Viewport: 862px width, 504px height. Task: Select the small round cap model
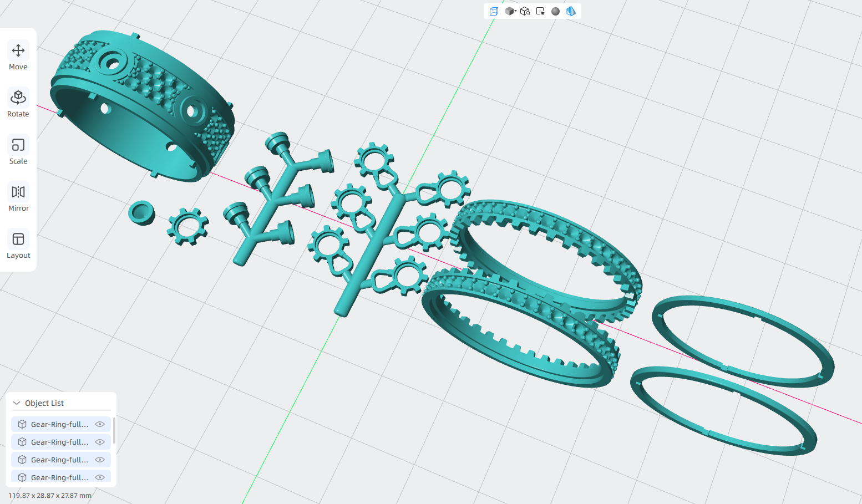[x=141, y=213]
